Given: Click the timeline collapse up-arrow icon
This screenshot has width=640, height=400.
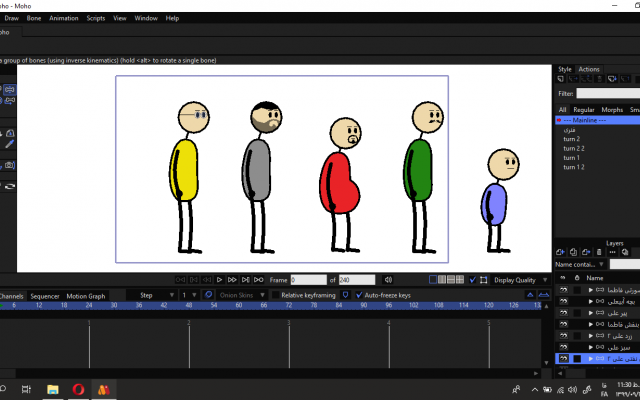Looking at the screenshot, I should (x=530, y=295).
